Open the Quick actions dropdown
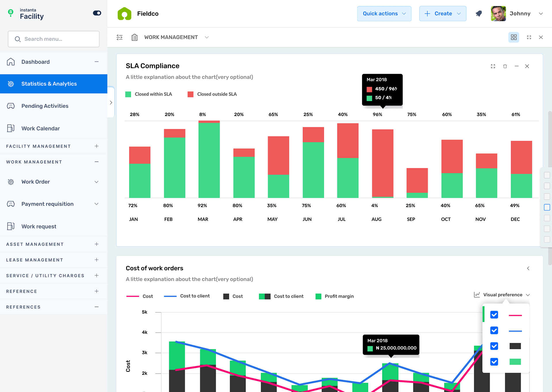552x392 pixels. (x=384, y=14)
